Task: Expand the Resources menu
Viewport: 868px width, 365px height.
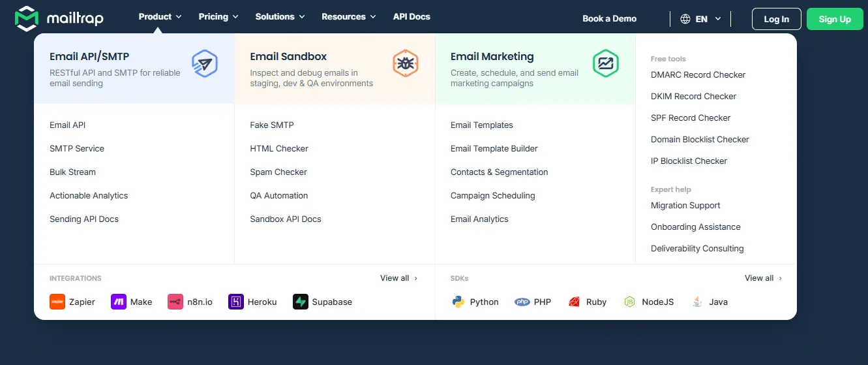Action: tap(348, 17)
